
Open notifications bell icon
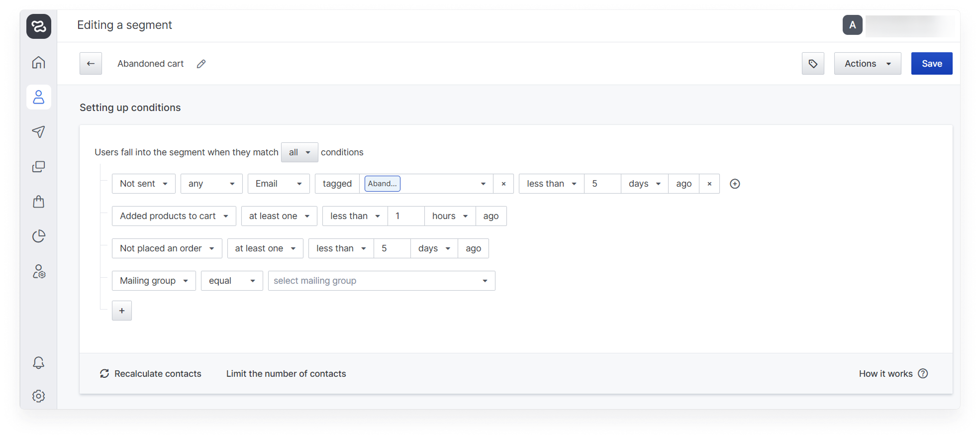point(38,363)
